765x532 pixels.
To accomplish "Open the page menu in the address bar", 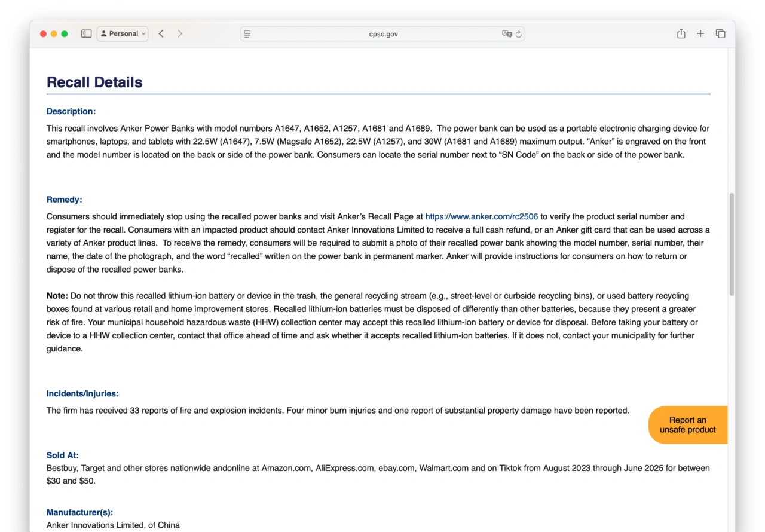I will point(247,34).
